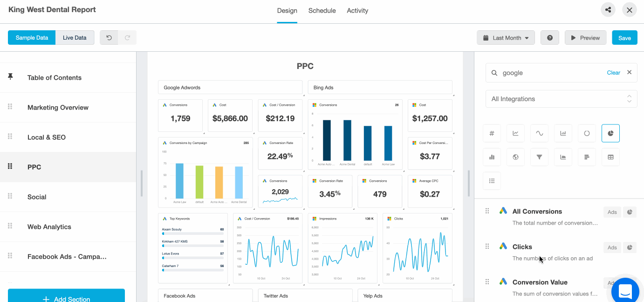Select the Google Adwords title widget
Image resolution: width=644 pixels, height=302 pixels.
pyautogui.click(x=230, y=88)
